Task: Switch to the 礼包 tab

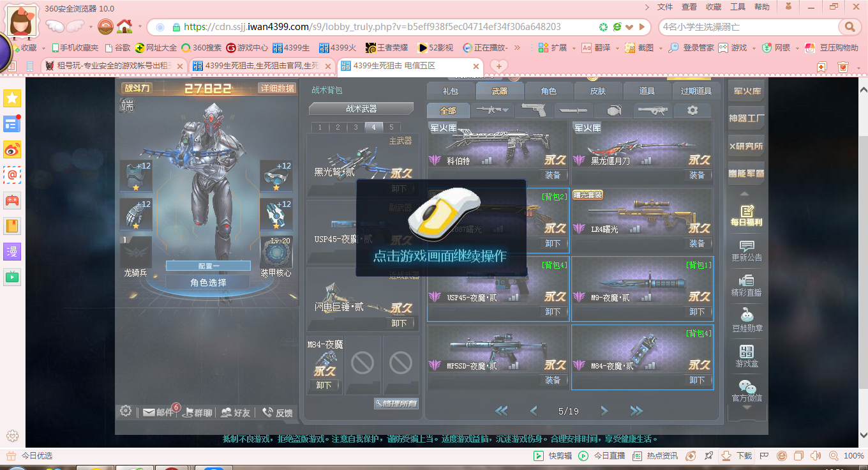Action: click(450, 91)
